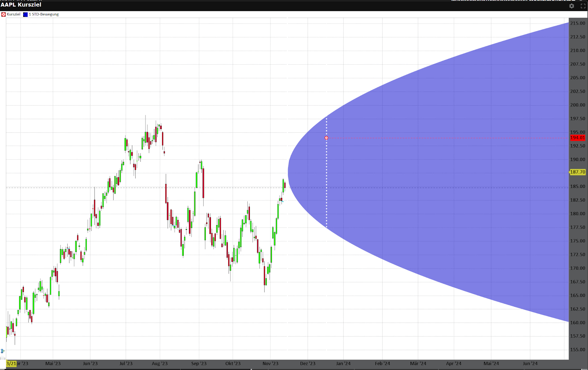Click the Mai '23 date axis label
Screen dimensions: 588x370
point(53,363)
